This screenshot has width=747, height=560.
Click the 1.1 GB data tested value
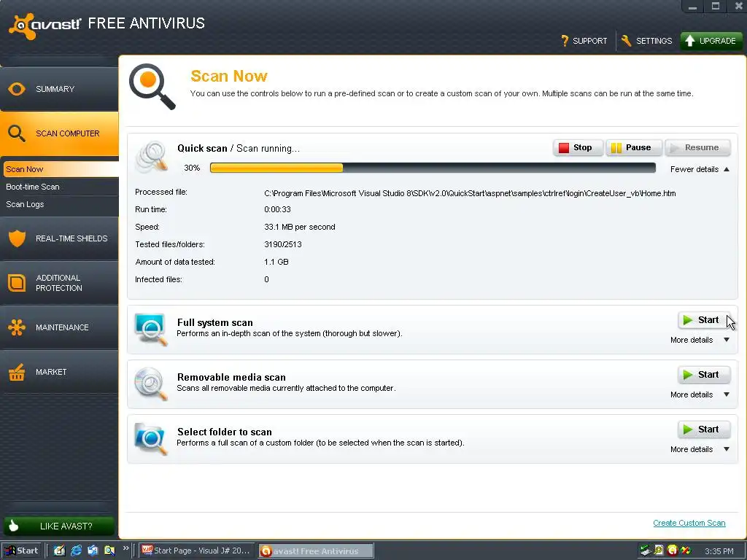(276, 262)
